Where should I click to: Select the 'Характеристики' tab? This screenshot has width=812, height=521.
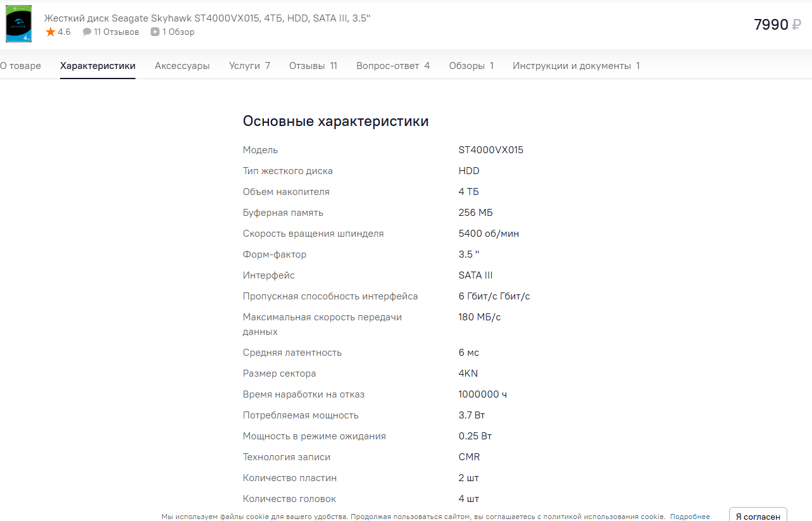[x=97, y=66]
